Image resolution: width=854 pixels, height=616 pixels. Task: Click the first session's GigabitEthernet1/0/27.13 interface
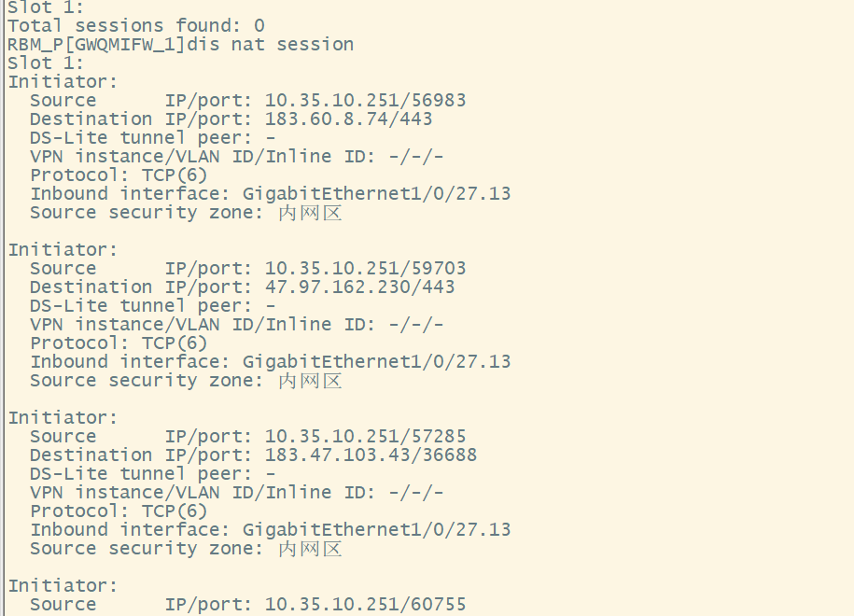(x=376, y=193)
